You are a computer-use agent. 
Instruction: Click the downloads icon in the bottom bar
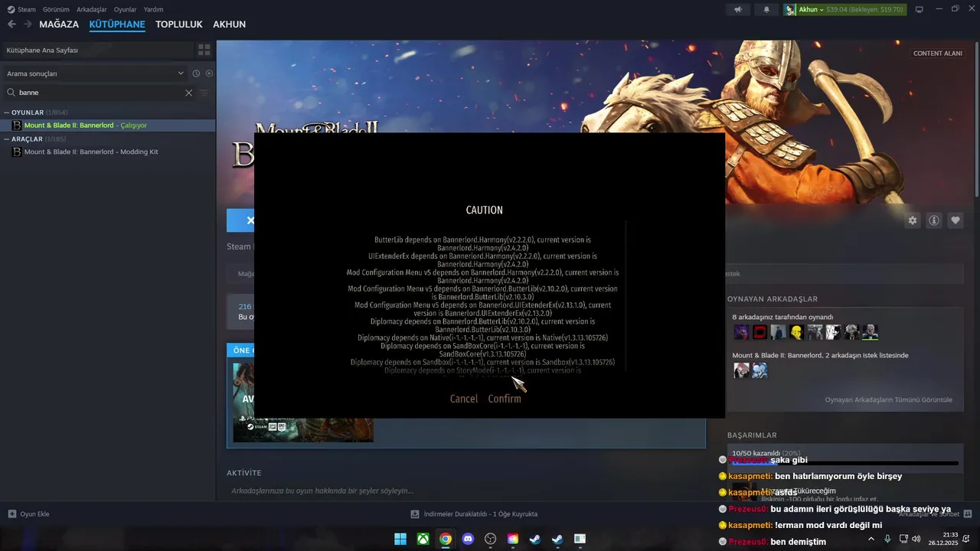(415, 514)
